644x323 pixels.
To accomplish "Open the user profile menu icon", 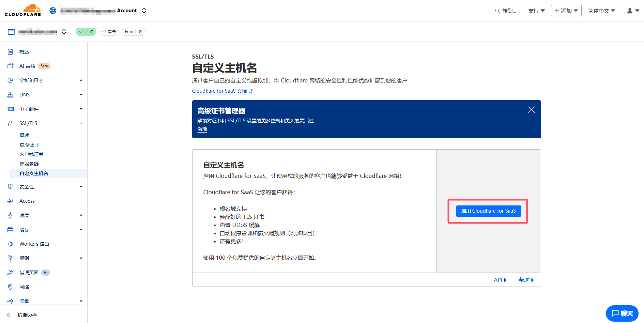I will [x=633, y=11].
